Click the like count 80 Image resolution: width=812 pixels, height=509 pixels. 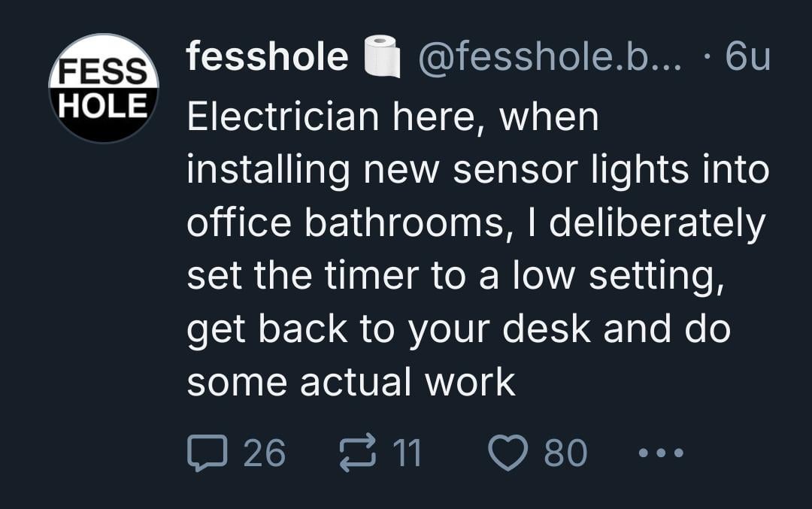tap(565, 453)
